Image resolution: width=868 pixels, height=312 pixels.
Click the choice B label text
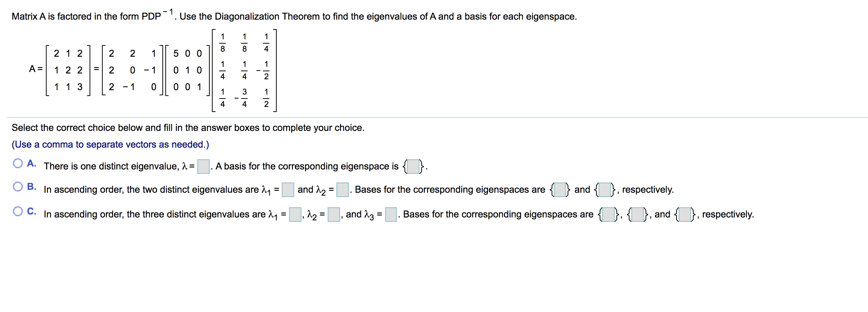(31, 187)
